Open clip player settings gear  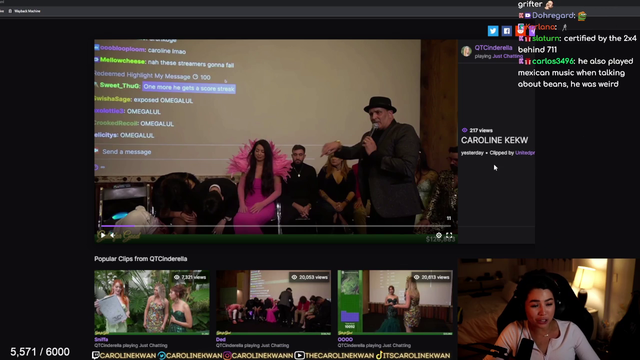coord(439,236)
